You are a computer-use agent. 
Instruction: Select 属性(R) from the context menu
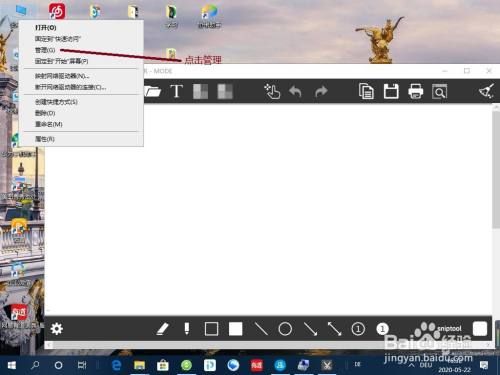coord(45,139)
